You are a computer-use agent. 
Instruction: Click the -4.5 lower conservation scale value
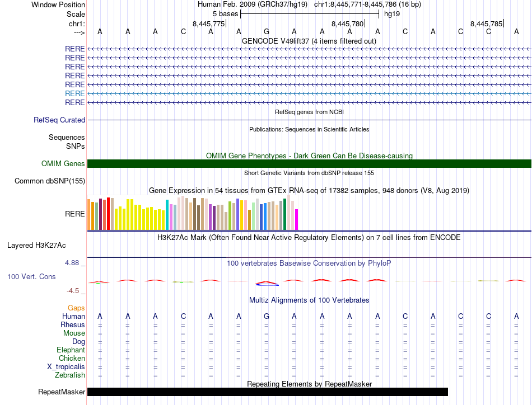[73, 291]
